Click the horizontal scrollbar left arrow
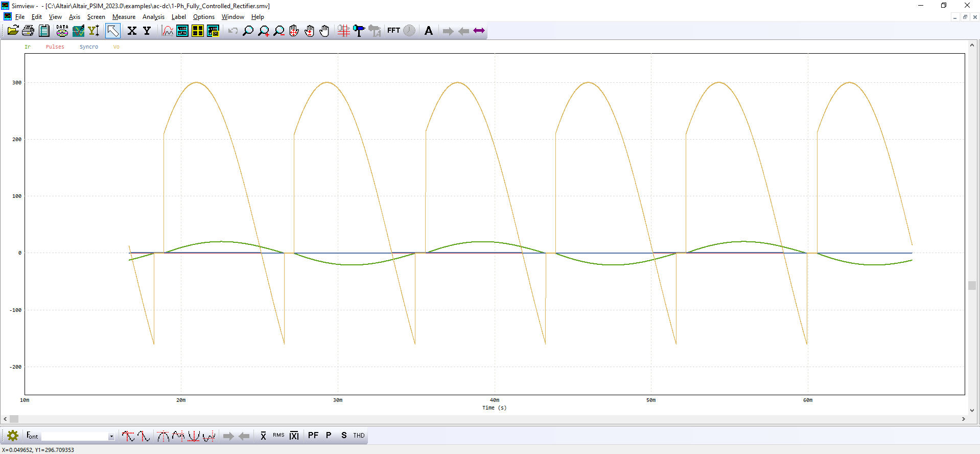Viewport: 980px width, 454px height. 5,419
